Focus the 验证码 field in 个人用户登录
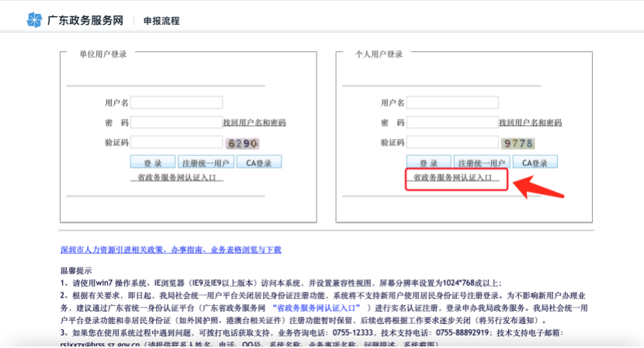Image resolution: width=644 pixels, height=348 pixels. (452, 142)
